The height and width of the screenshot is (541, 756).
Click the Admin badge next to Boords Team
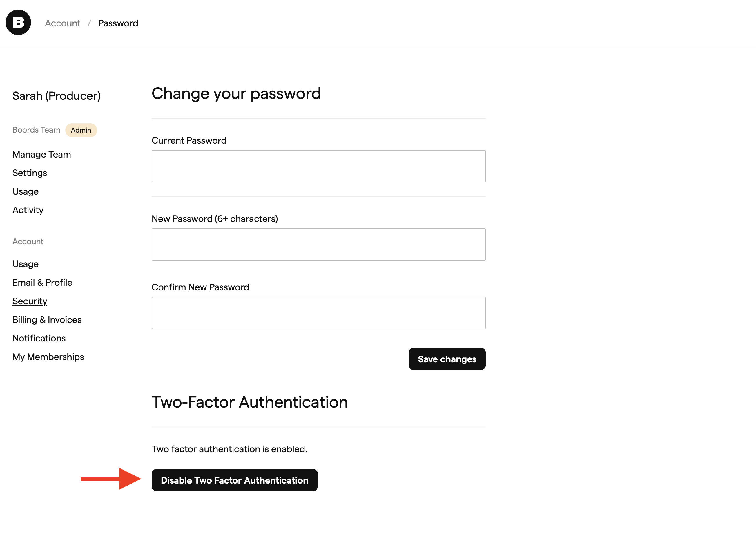pos(81,130)
